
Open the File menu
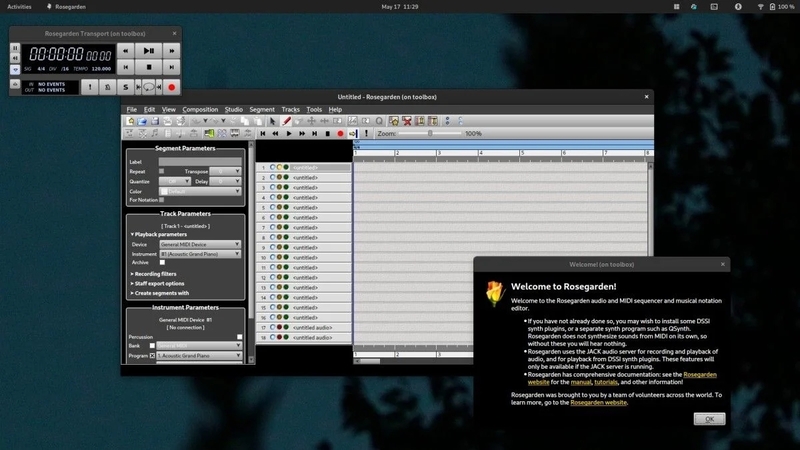click(x=132, y=109)
